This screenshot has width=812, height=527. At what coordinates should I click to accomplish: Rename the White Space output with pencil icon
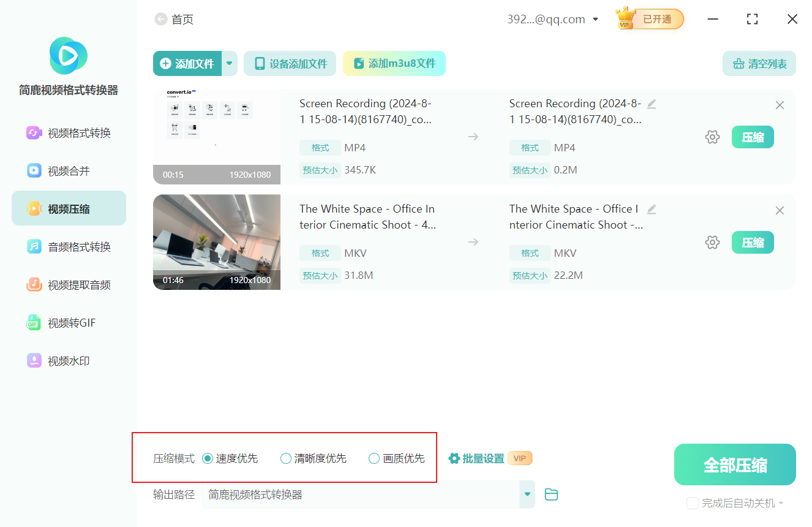(x=651, y=209)
